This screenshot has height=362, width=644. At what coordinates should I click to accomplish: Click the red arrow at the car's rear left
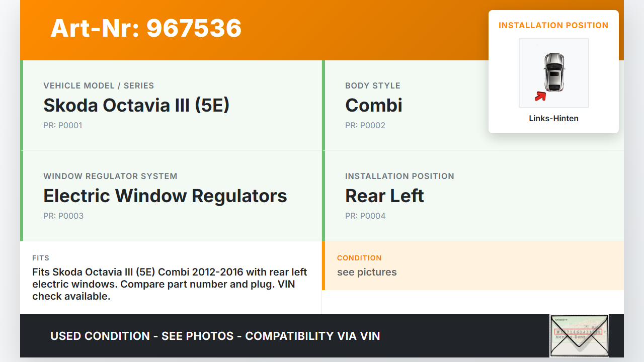[x=540, y=96]
